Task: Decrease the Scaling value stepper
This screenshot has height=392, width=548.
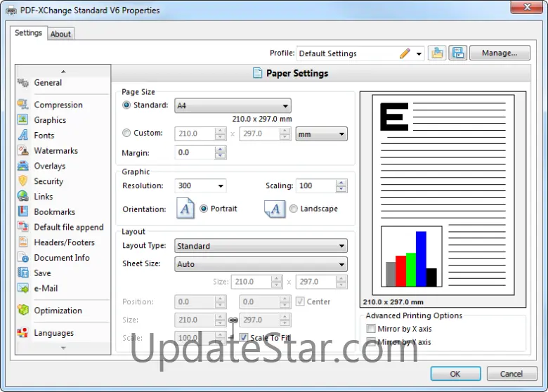Action: [x=341, y=189]
